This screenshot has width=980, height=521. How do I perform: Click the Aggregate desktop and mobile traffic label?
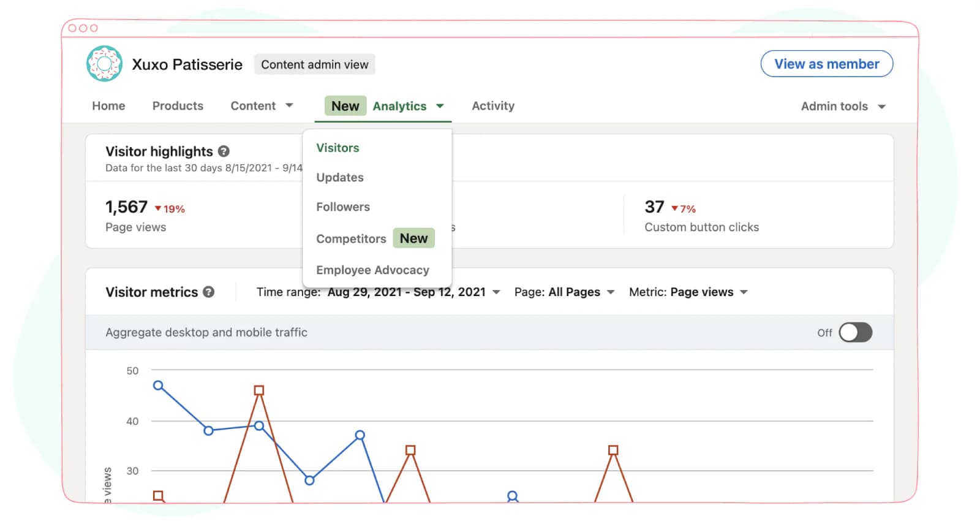click(206, 332)
